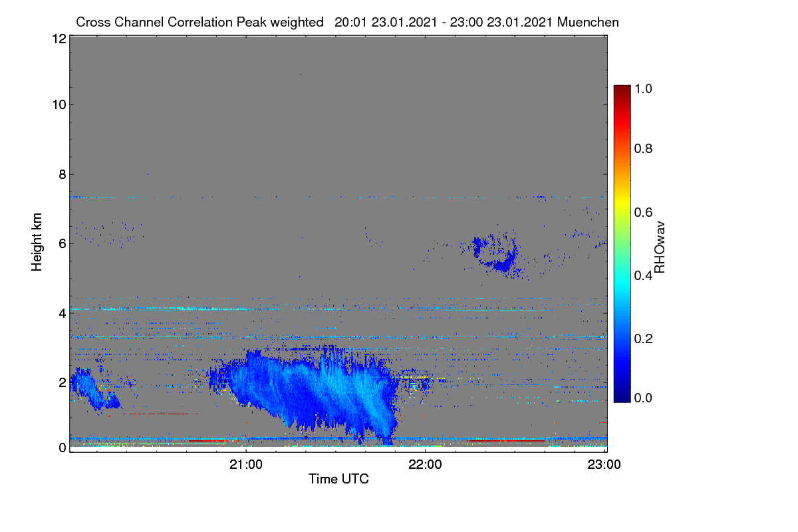Click the 23:00 time axis tick label

604,465
